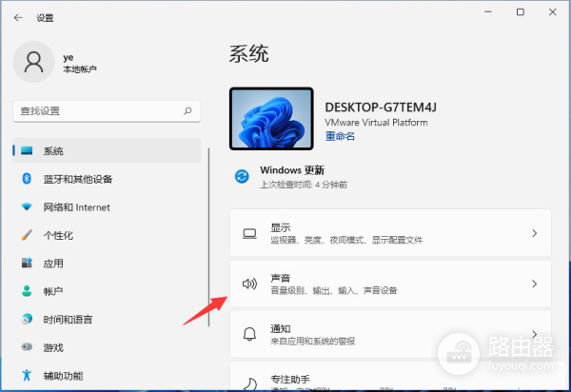The height and width of the screenshot is (392, 571).
Task: Expand 显示 settings chevron arrow
Action: pos(534,233)
